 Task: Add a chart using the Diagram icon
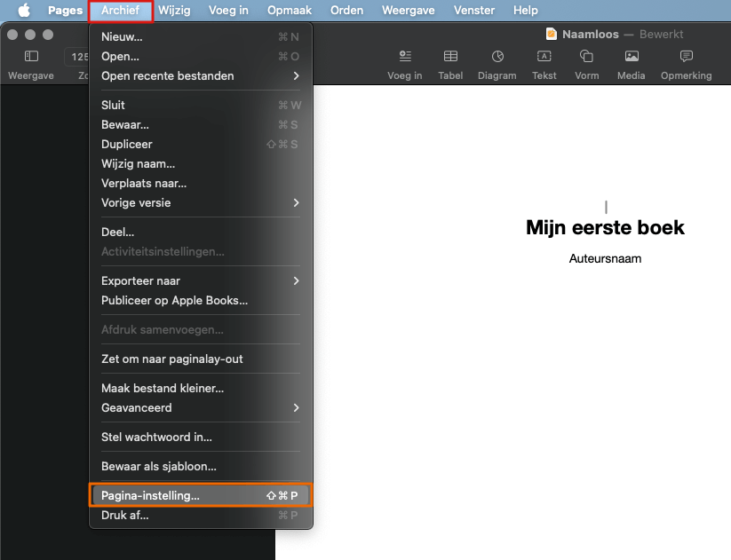[497, 57]
